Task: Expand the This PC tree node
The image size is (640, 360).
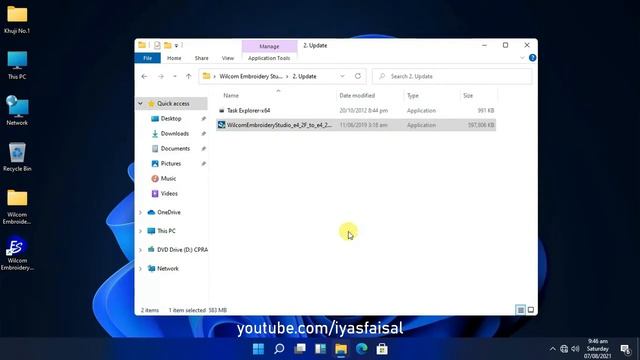Action: click(x=140, y=231)
